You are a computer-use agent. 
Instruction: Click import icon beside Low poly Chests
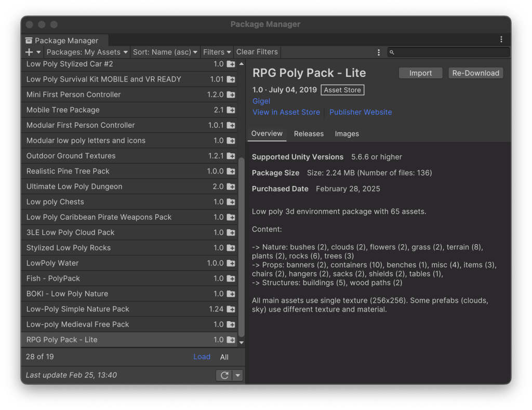point(231,202)
